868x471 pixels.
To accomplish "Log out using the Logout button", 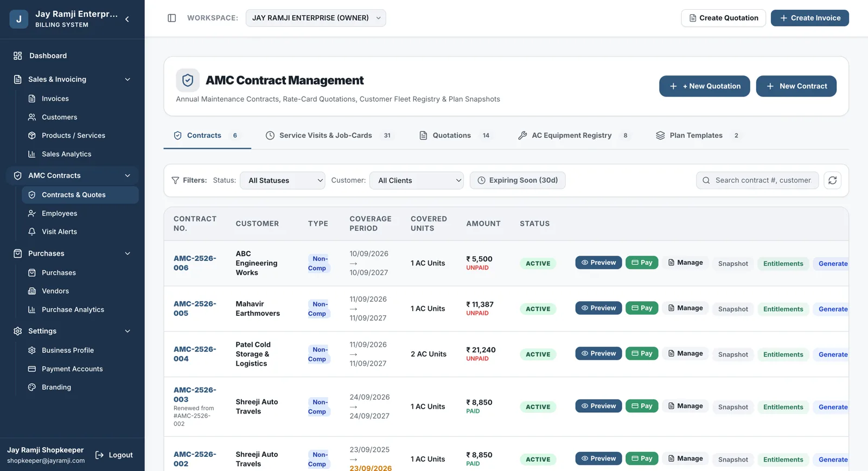I will pyautogui.click(x=114, y=455).
